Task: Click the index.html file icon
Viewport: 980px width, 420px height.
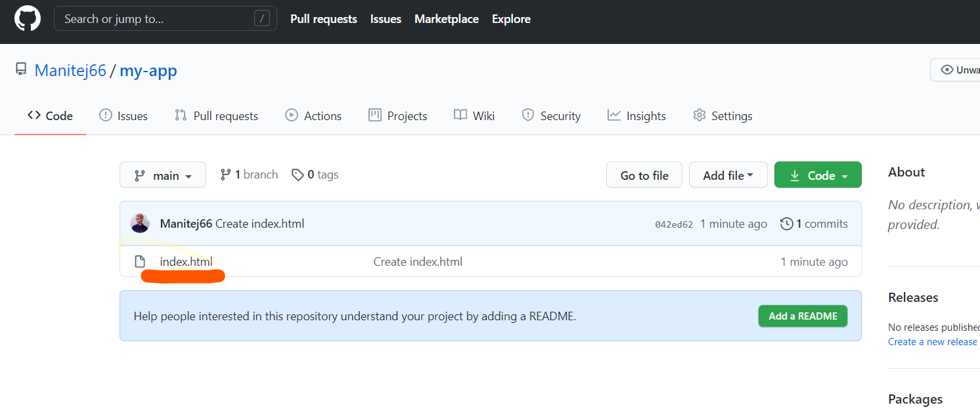Action: (x=140, y=261)
